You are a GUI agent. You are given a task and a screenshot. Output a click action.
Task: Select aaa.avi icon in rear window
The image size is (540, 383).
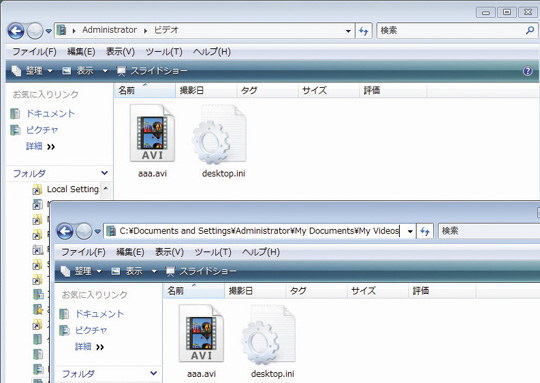[152, 133]
